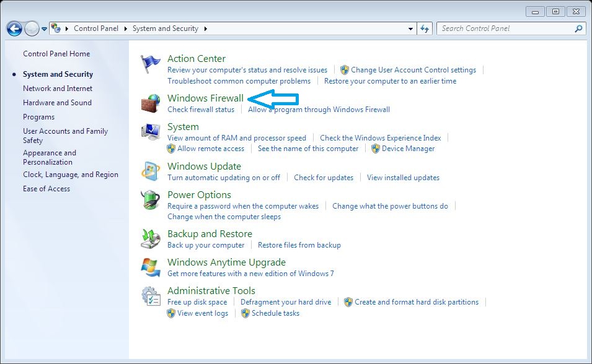Open the Action Center heading link
The height and width of the screenshot is (364, 592).
(x=197, y=58)
